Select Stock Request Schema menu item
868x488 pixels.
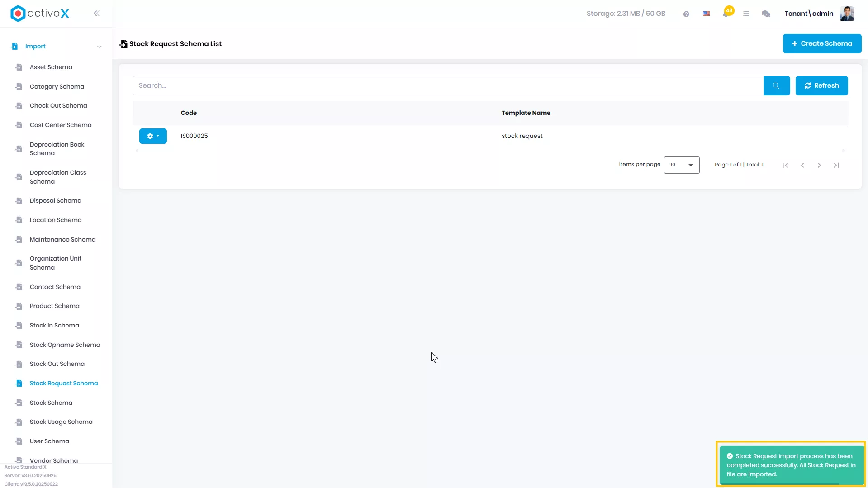64,384
